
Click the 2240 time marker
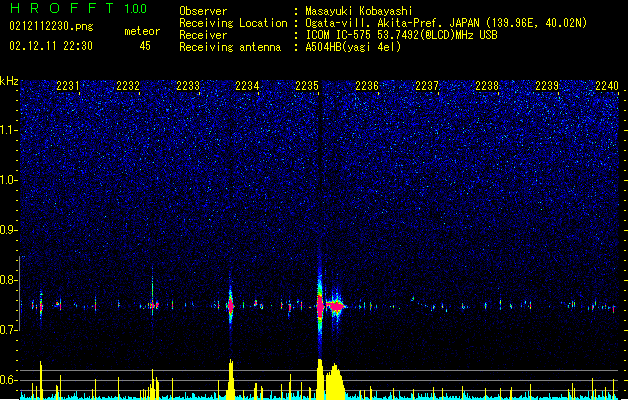pyautogui.click(x=607, y=85)
